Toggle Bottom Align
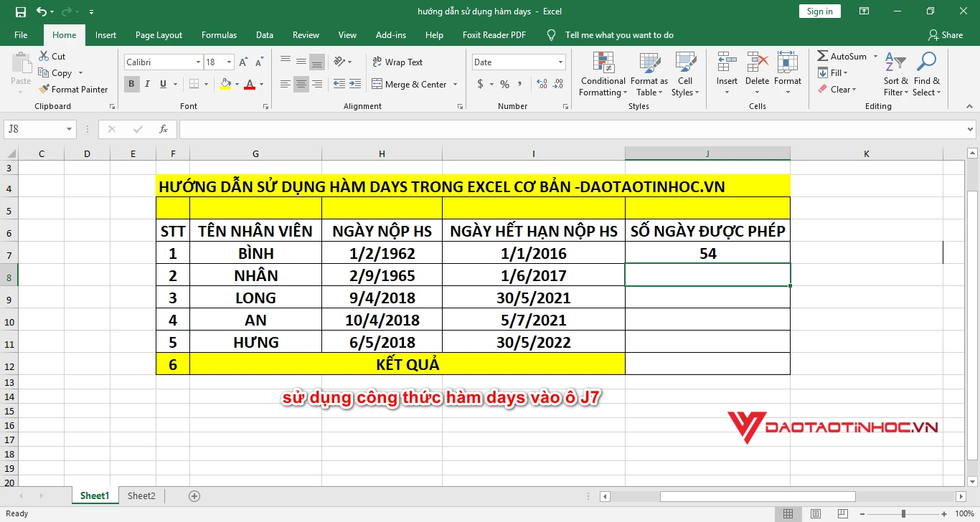This screenshot has width=980, height=522. tap(317, 62)
